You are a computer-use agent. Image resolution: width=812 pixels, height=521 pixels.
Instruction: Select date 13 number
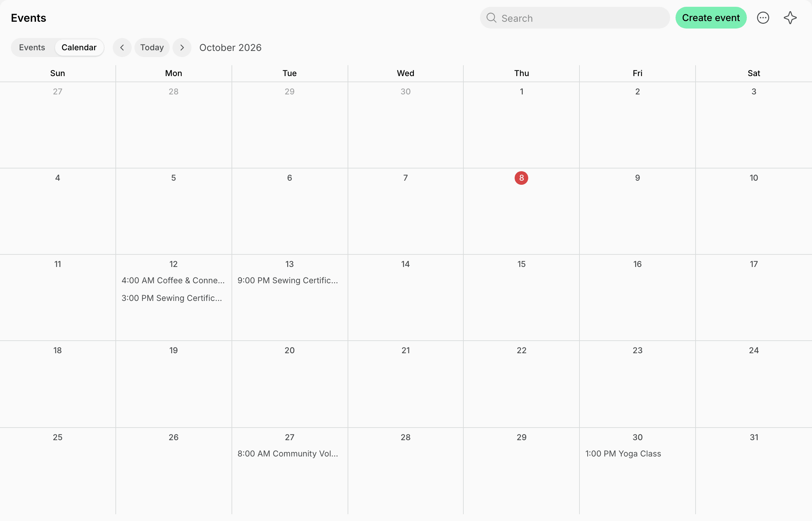tap(290, 264)
